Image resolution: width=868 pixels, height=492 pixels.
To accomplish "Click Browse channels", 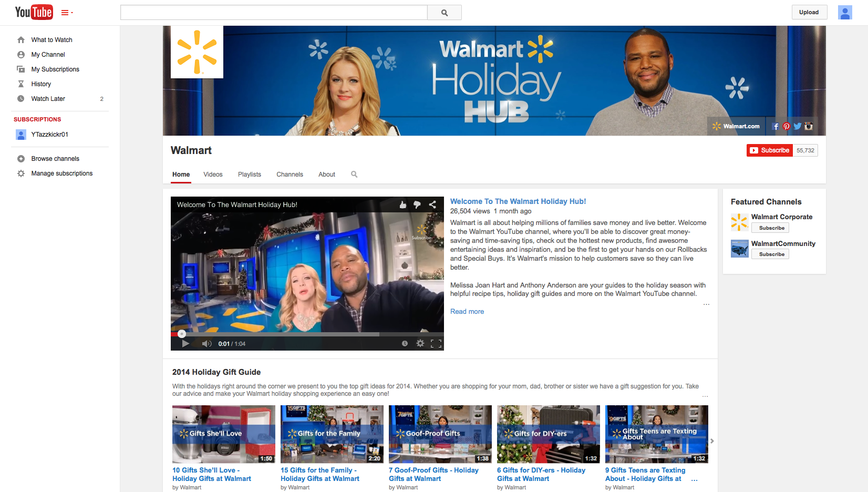I will click(55, 159).
